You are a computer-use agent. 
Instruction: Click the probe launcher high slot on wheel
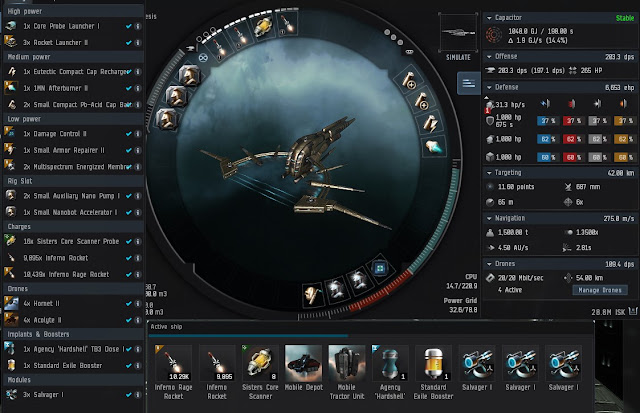(263, 27)
